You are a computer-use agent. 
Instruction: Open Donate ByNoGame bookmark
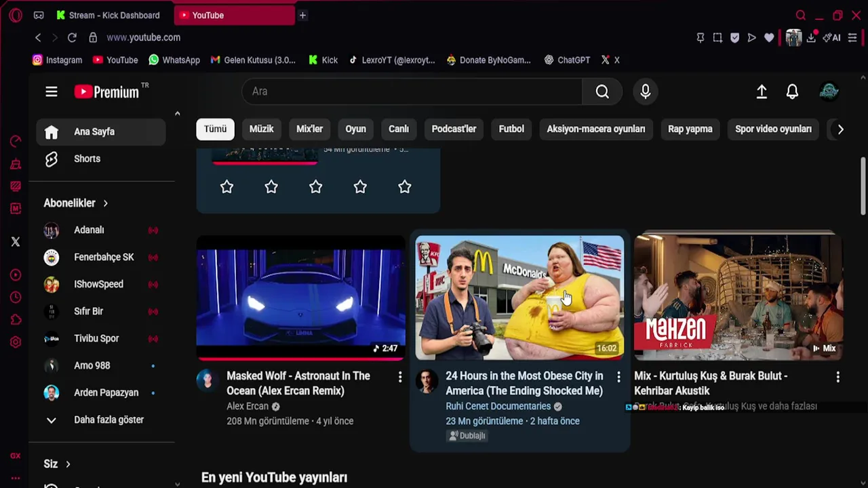[x=488, y=60]
